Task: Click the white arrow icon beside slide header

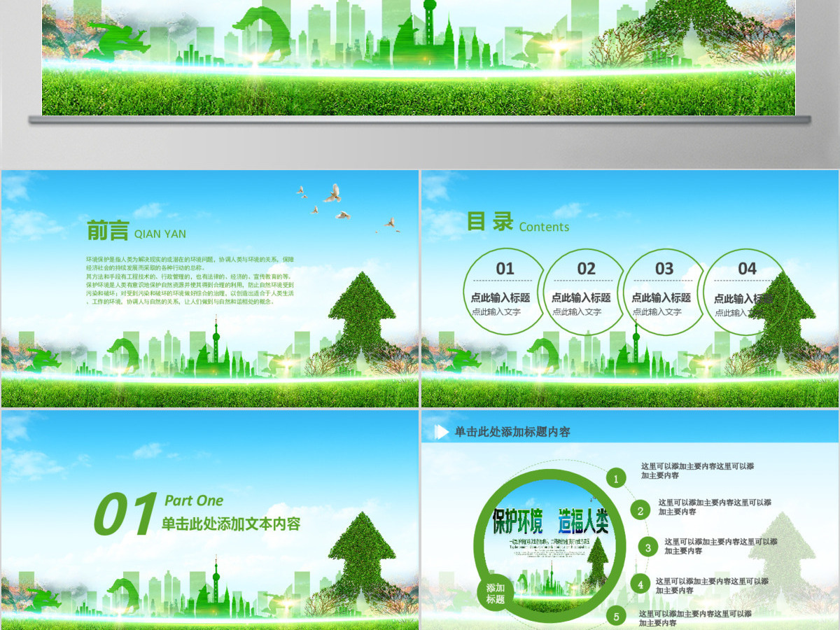Action: coord(441,432)
